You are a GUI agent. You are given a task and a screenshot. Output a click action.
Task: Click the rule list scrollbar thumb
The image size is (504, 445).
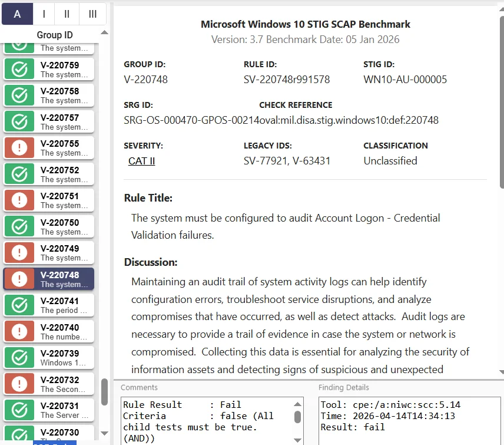coord(104,392)
